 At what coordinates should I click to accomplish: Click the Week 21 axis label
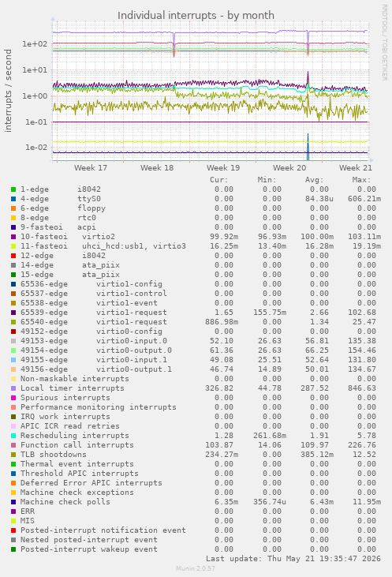click(355, 168)
